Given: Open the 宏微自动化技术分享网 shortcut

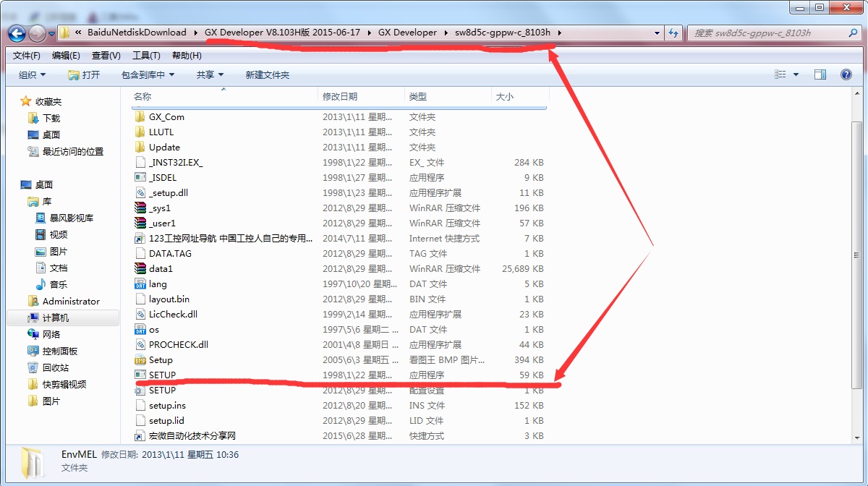Looking at the screenshot, I should (x=185, y=435).
